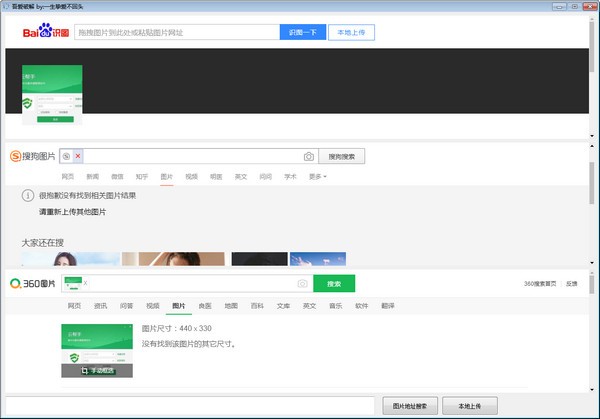Open the Sogou 更多 dropdown
Screen dimensions: 600x419
coord(318,176)
